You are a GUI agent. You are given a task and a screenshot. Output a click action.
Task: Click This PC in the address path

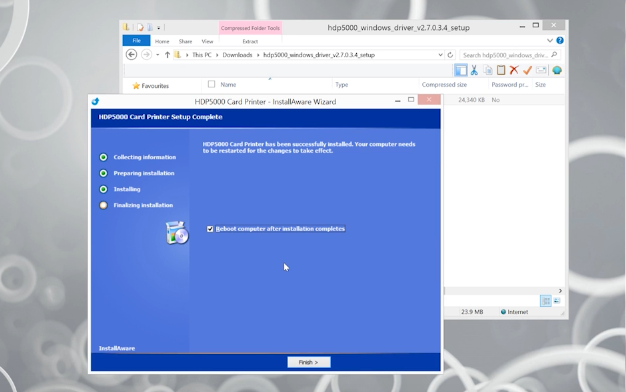pos(202,55)
